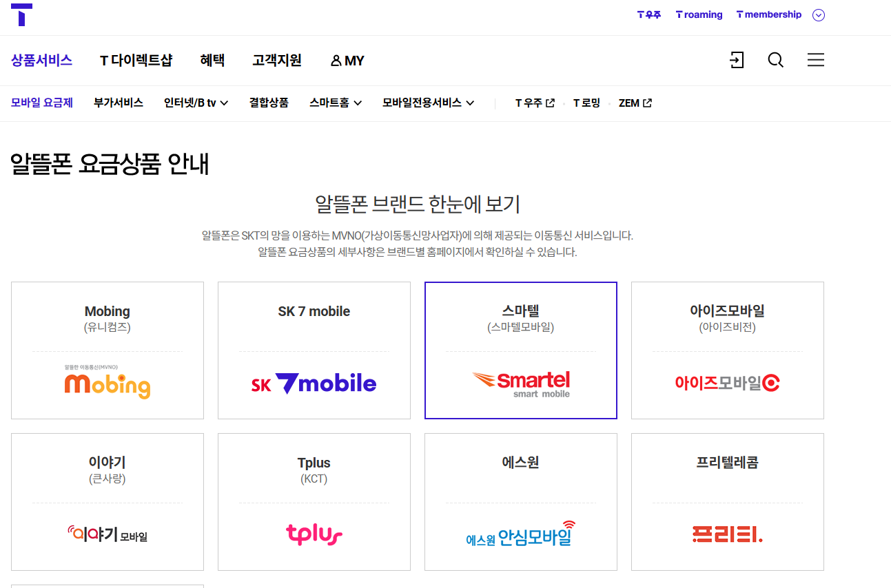Select the T 다이렉트샵 menu
This screenshot has height=588, width=891.
tap(136, 61)
